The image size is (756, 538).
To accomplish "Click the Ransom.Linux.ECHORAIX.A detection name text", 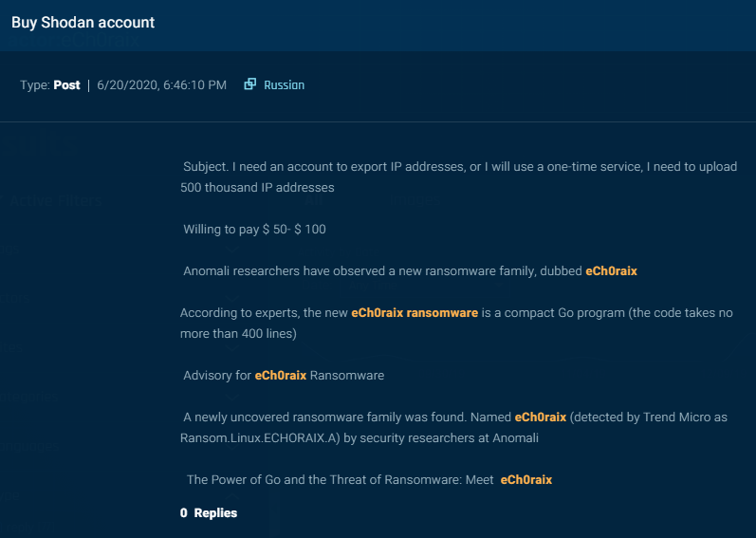I will click(x=260, y=437).
